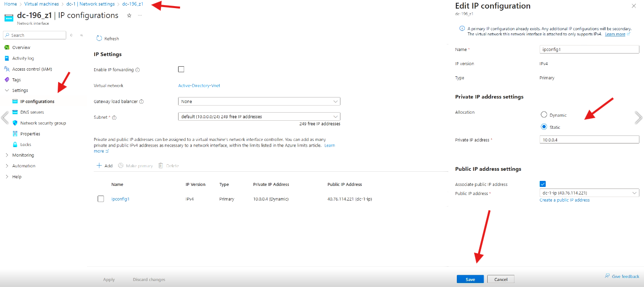This screenshot has width=644, height=287.
Task: Click the Give feedback icon
Action: click(607, 276)
